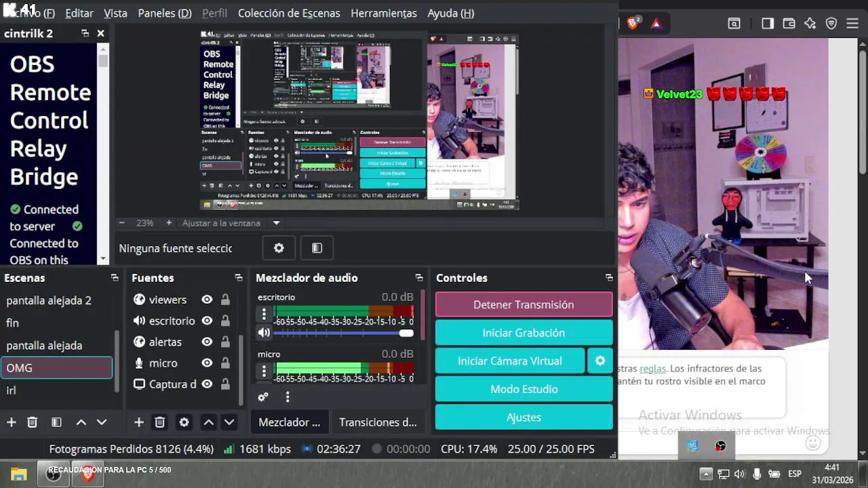This screenshot has height=488, width=868.
Task: Toggle visibility of the micro source
Action: click(x=207, y=363)
